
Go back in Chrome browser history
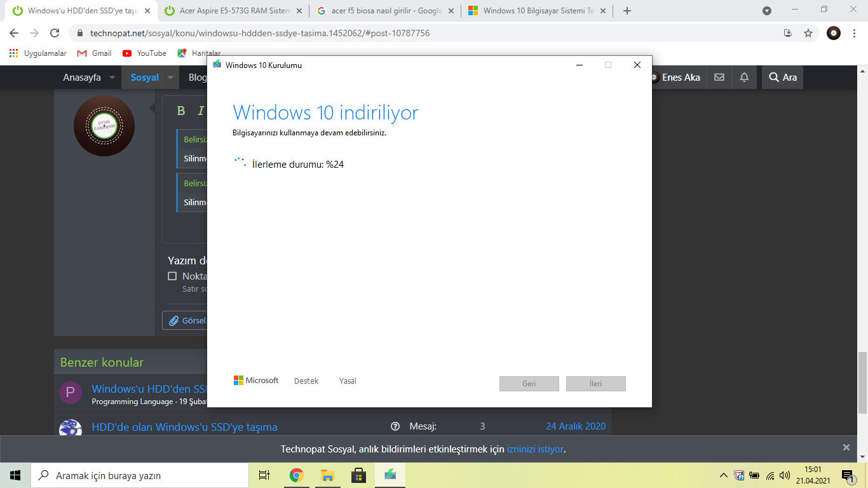(14, 33)
